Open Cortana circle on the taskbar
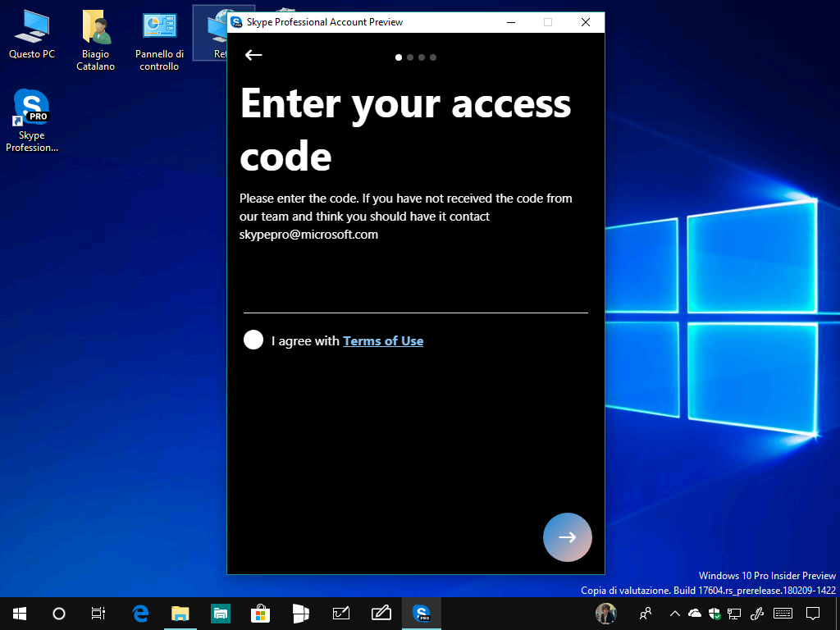This screenshot has width=840, height=630. (59, 614)
